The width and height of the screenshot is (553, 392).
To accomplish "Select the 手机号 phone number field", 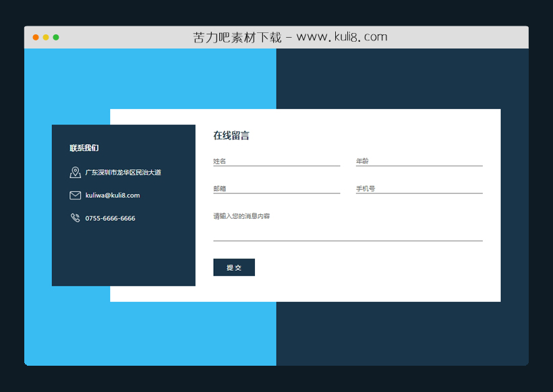I will click(419, 187).
